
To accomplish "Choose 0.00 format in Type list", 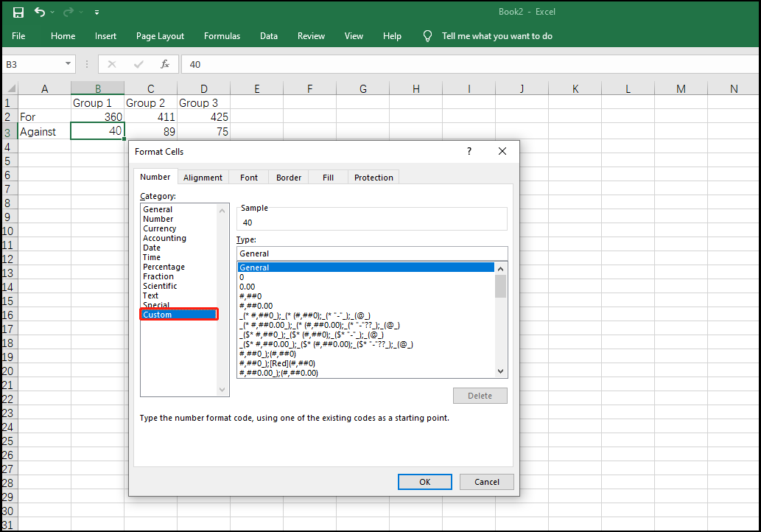I will [x=247, y=287].
